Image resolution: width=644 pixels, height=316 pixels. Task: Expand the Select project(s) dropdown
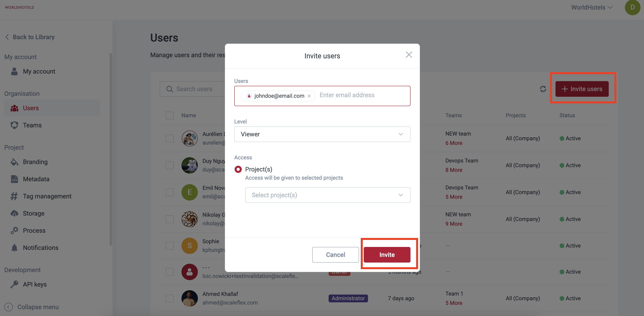point(327,195)
